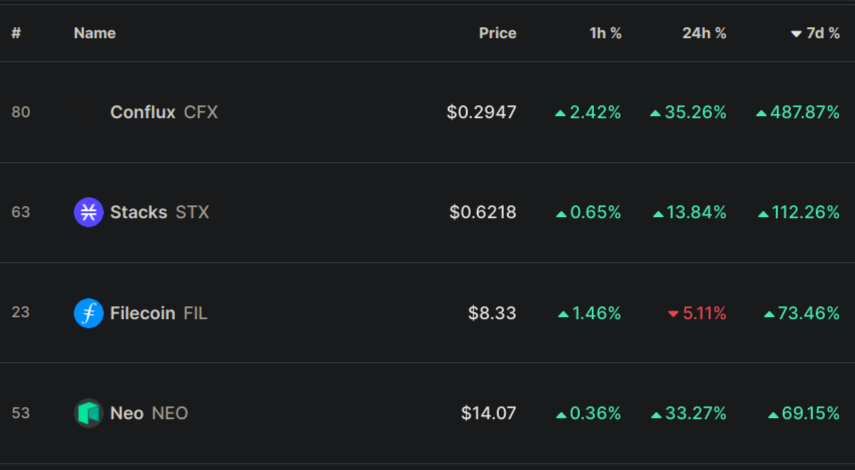Sort table by the Price column header
Screen dimensions: 855x470
(x=497, y=33)
